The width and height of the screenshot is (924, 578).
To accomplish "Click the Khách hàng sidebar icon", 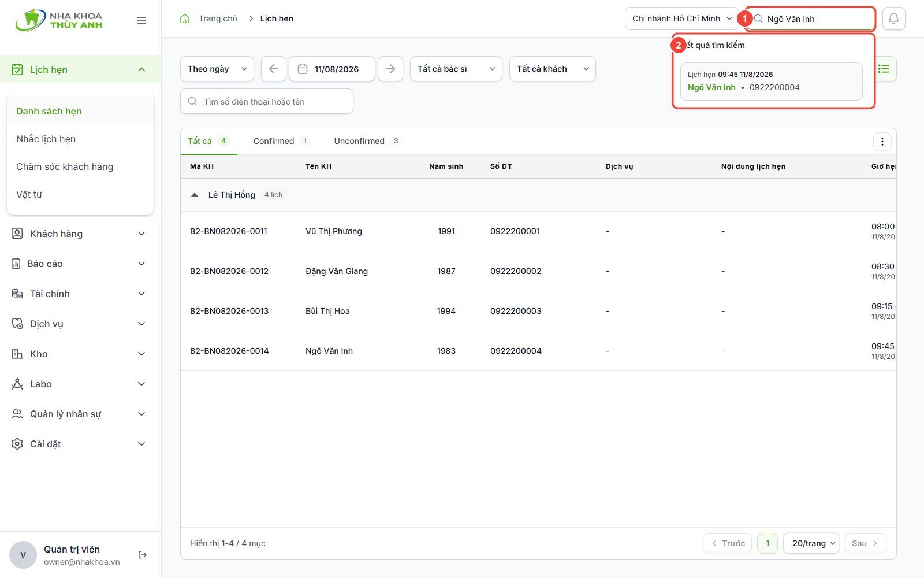I will pos(17,234).
